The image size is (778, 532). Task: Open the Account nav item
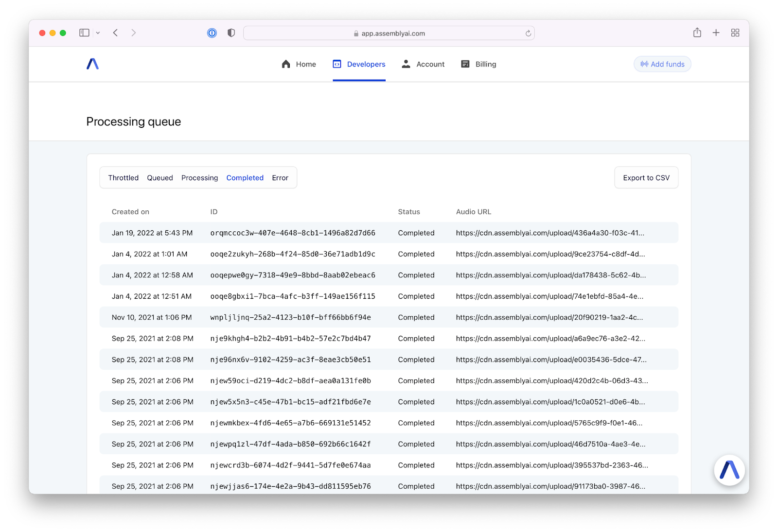(x=423, y=64)
